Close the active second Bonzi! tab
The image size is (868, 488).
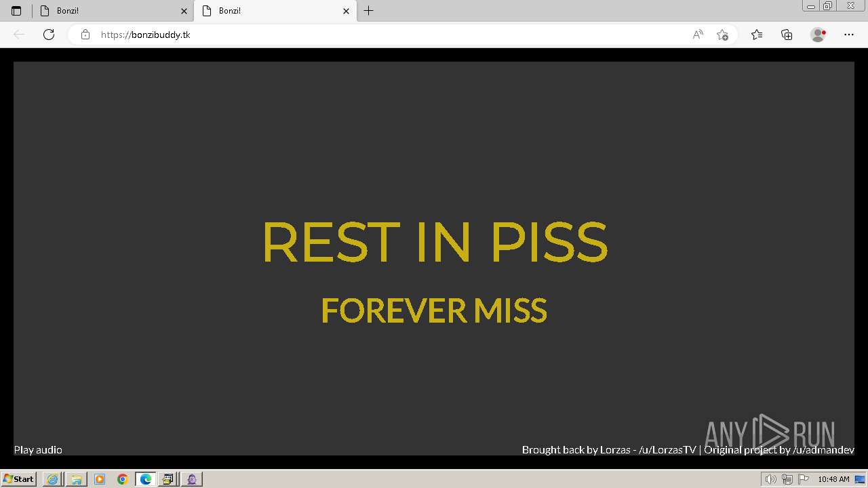click(x=346, y=11)
